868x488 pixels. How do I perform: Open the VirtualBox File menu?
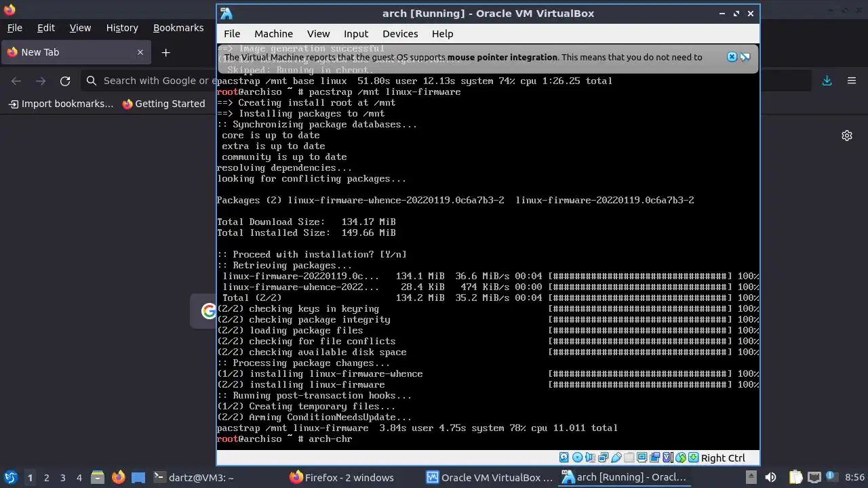click(x=232, y=33)
